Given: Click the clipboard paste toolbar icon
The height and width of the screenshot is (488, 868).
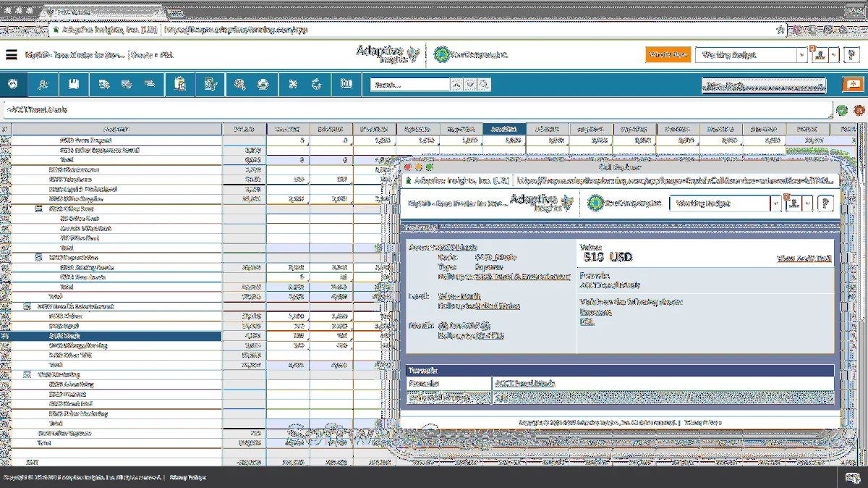Looking at the screenshot, I should tap(180, 85).
